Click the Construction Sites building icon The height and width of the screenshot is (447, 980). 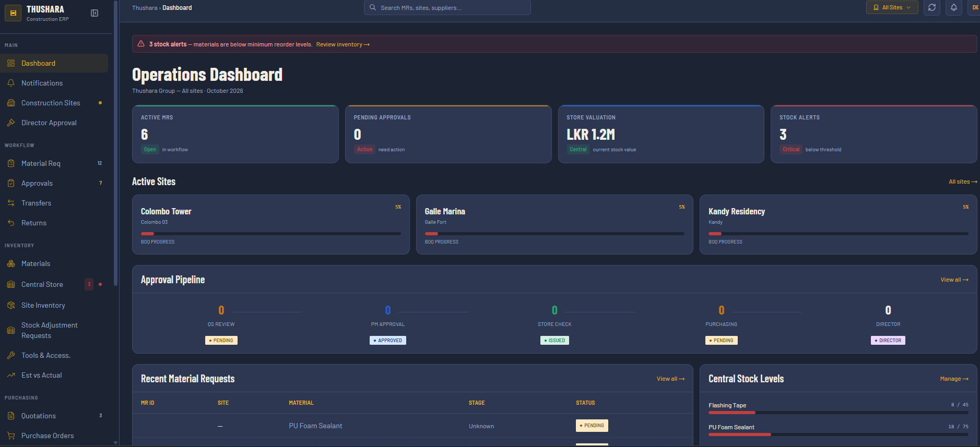pyautogui.click(x=11, y=103)
